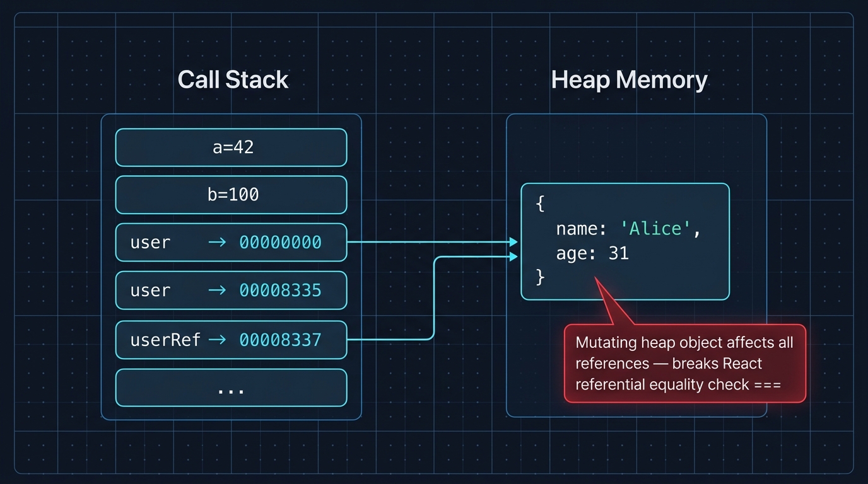The image size is (868, 484).
Task: Click the name: 'Alice' property line
Action: 628,229
